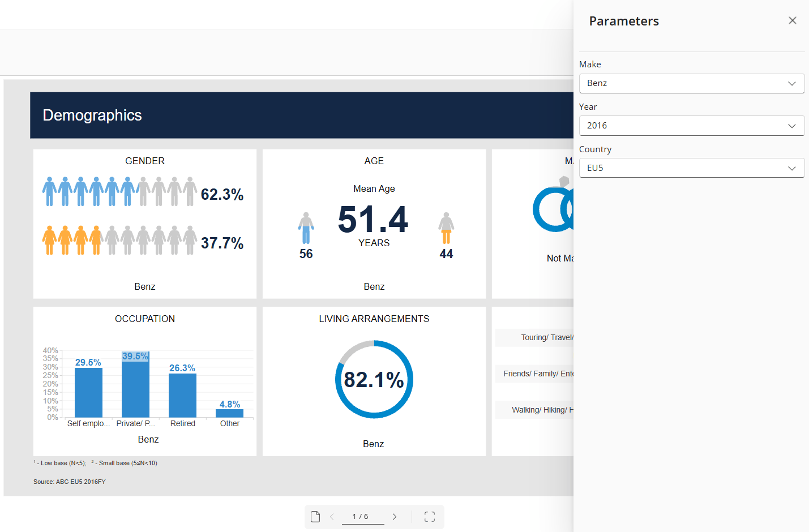Click the male age figure icon above 56
Viewport: 809px width, 532px height.
click(306, 228)
